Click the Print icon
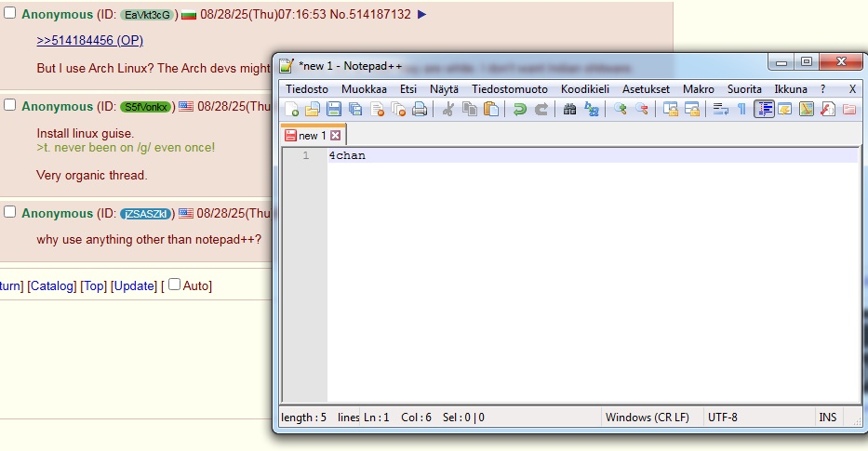The width and height of the screenshot is (868, 451). [420, 109]
